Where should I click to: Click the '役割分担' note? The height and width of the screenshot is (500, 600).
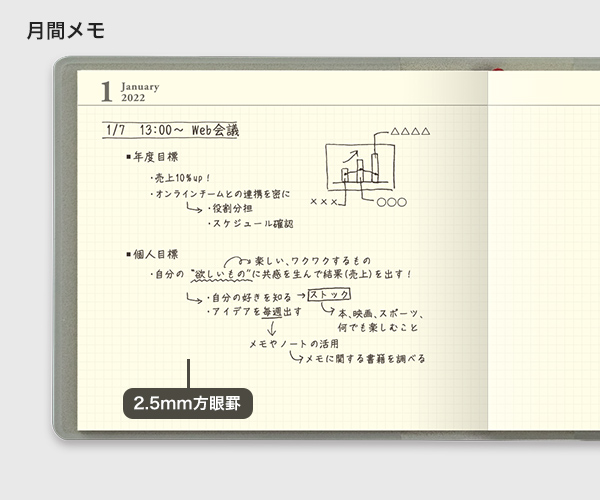[x=230, y=208]
